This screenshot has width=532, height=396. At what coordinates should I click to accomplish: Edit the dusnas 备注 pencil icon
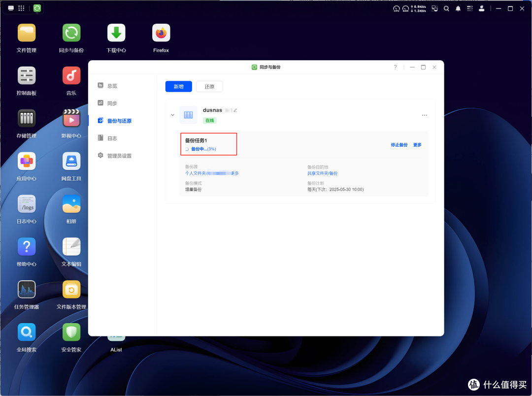(235, 110)
